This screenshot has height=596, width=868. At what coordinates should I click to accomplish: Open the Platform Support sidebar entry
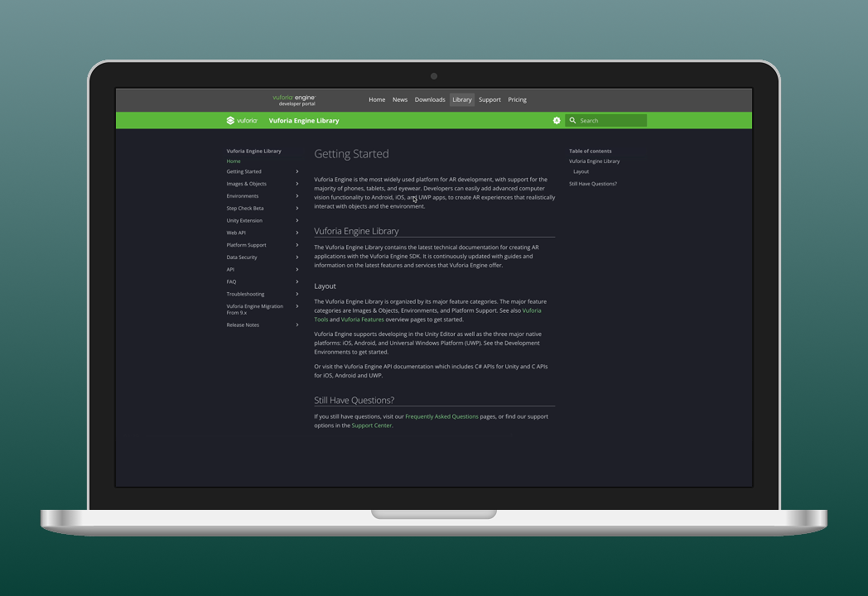pos(246,244)
